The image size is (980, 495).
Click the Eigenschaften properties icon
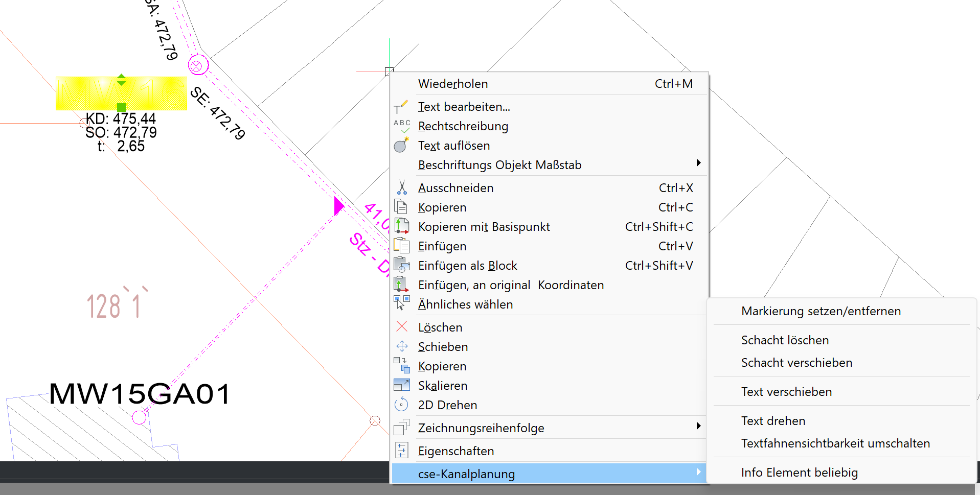(x=402, y=451)
